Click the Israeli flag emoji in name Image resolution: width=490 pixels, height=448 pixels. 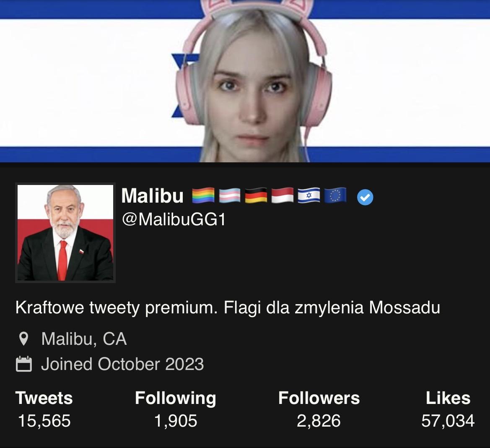309,195
